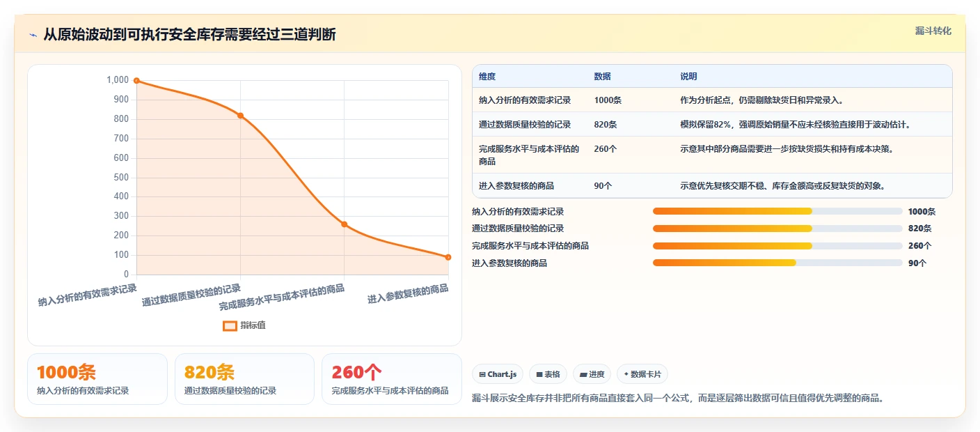Select the 进度 tag chip
The width and height of the screenshot is (980, 432).
pyautogui.click(x=592, y=374)
